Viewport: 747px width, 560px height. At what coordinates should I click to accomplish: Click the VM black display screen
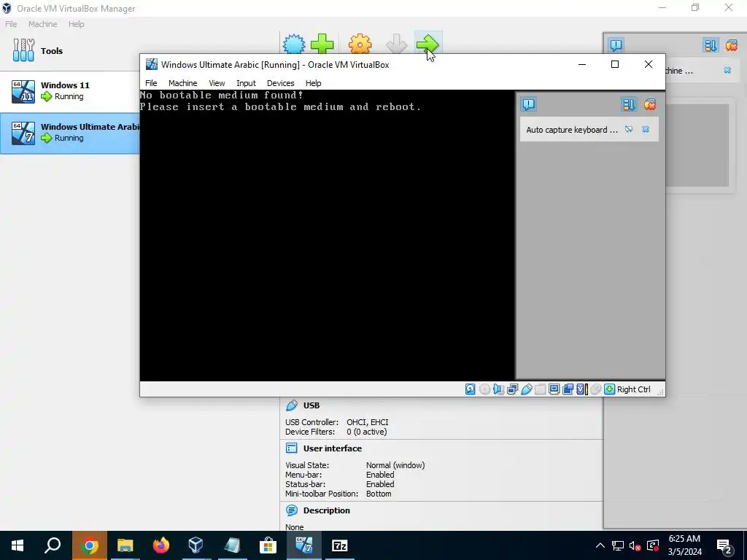[327, 236]
